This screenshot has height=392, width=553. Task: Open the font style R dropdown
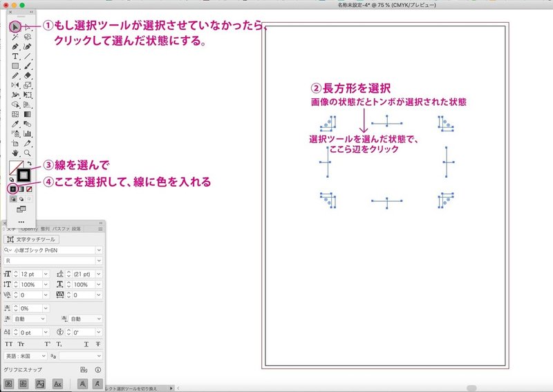[x=99, y=261]
